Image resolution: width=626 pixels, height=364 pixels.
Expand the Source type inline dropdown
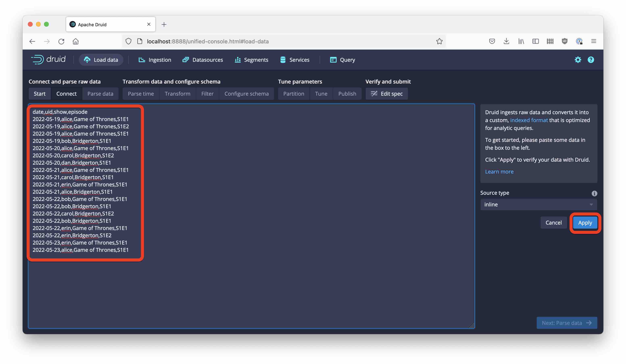click(538, 204)
